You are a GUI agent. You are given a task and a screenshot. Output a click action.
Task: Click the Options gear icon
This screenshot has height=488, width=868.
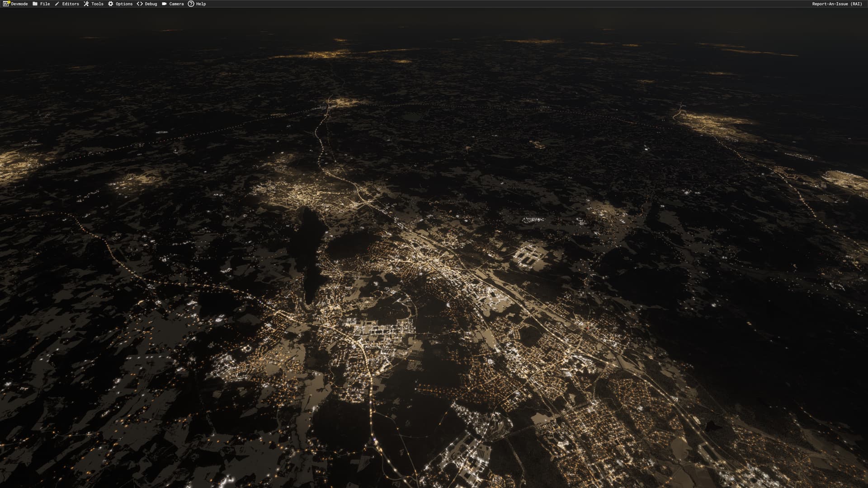coord(111,4)
